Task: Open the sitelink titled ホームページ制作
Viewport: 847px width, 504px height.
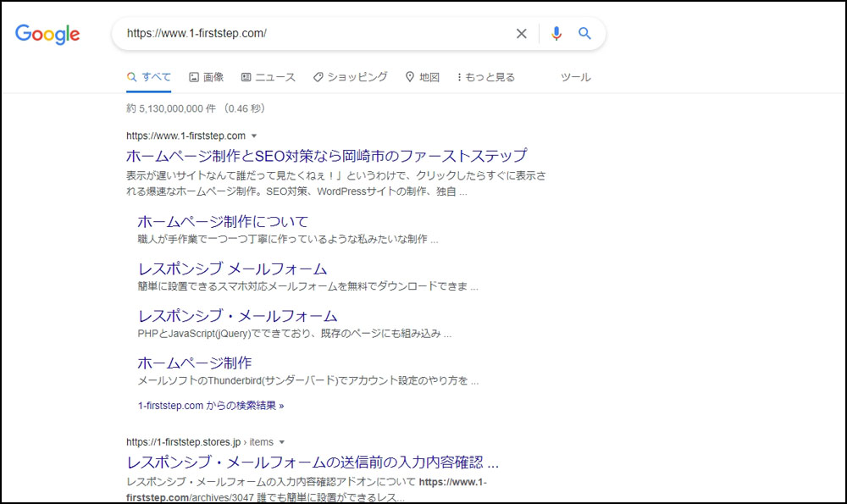Action: (195, 363)
